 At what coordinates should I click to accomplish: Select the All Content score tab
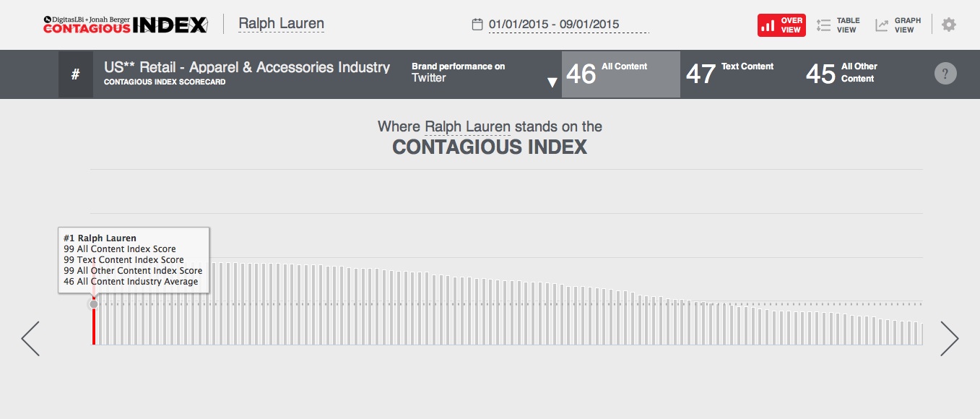coord(621,74)
